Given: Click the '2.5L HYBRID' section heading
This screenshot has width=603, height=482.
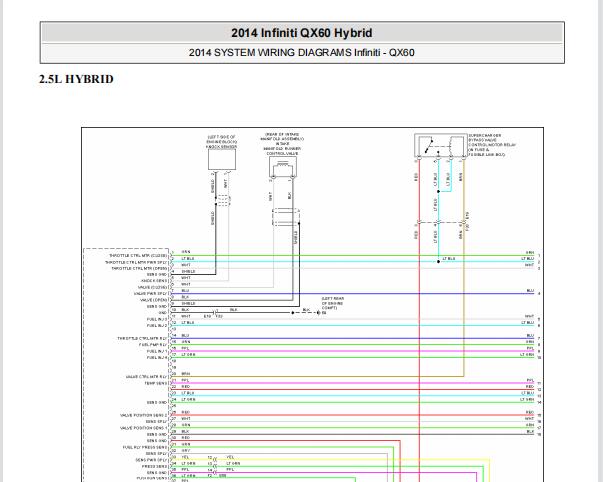Looking at the screenshot, I should (76, 79).
